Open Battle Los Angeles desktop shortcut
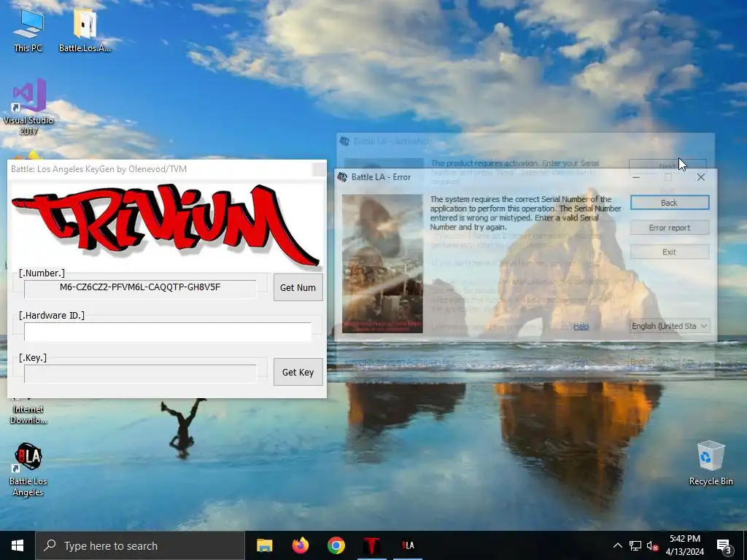Screen dimensions: 747x560 click(x=28, y=470)
